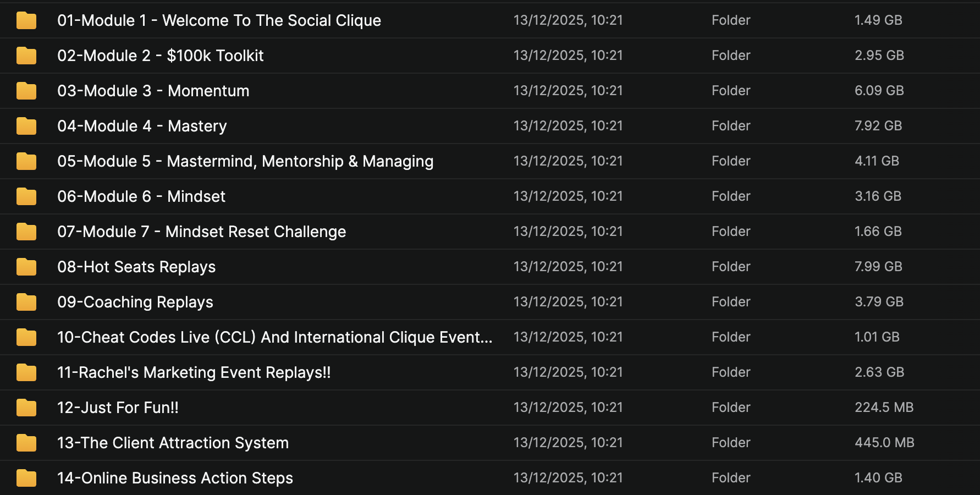Click the folder icon for Module 1 Welcome
This screenshot has height=495, width=980.
[x=26, y=20]
